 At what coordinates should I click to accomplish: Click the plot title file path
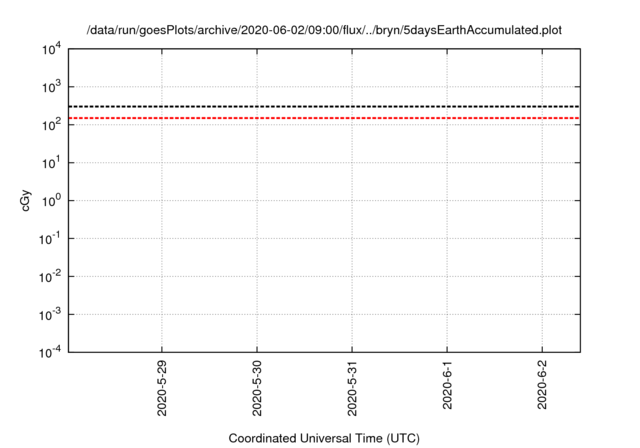(324, 30)
